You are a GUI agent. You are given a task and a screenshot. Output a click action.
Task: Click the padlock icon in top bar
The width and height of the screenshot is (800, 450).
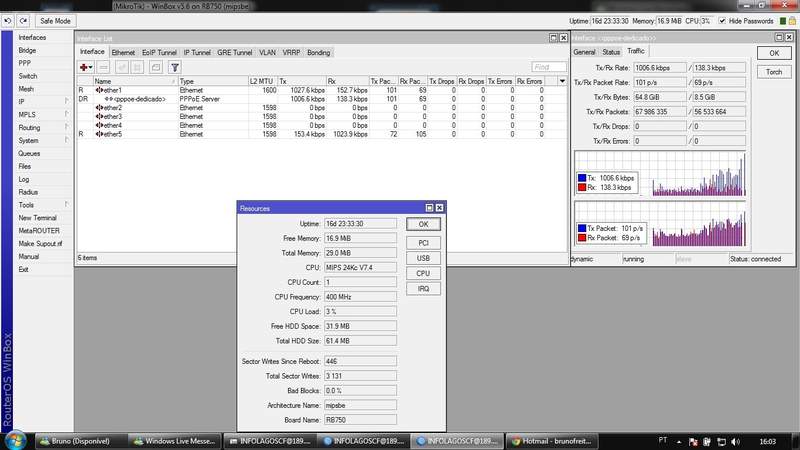click(x=792, y=21)
